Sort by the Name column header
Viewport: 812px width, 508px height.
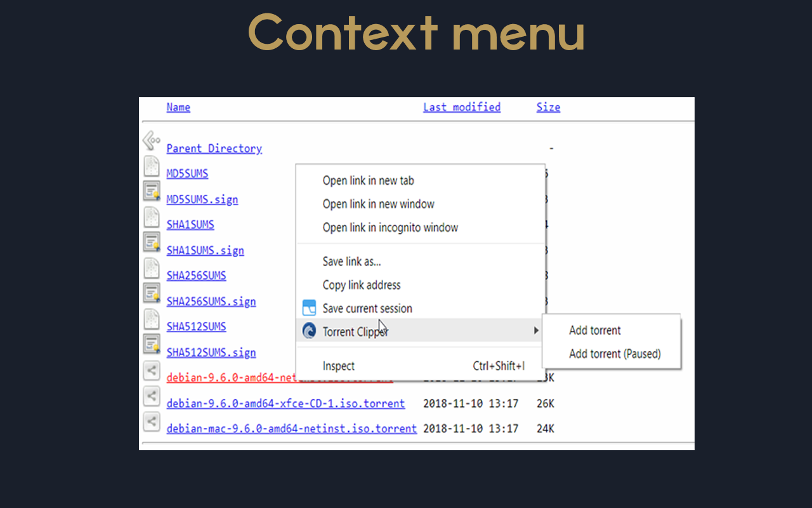click(178, 107)
